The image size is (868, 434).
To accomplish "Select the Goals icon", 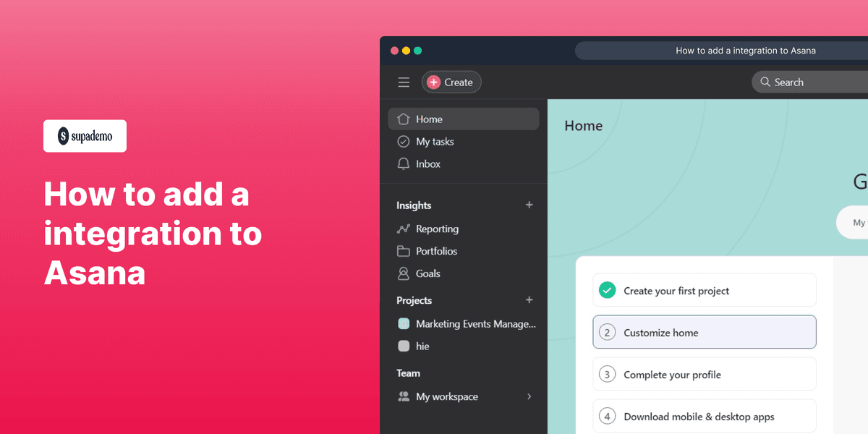I will tap(404, 273).
